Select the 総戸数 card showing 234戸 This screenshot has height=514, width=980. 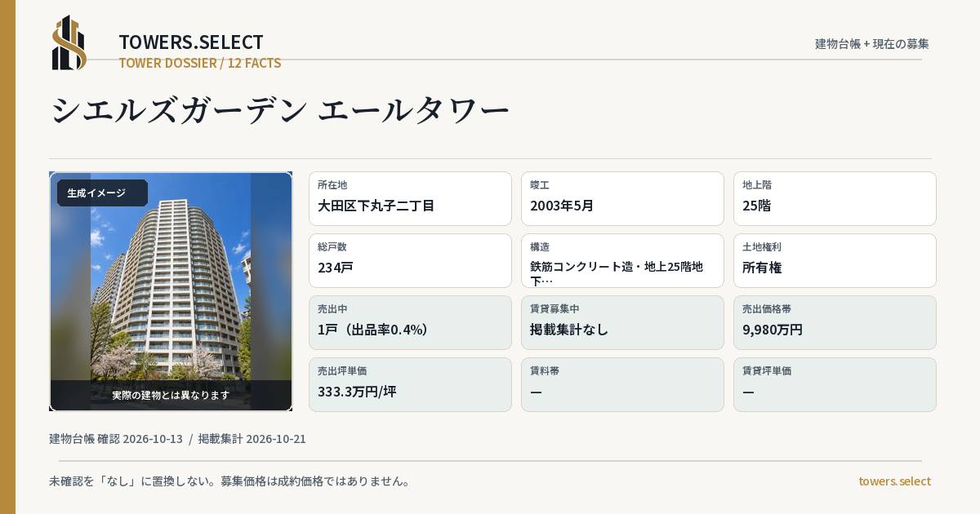tap(410, 260)
